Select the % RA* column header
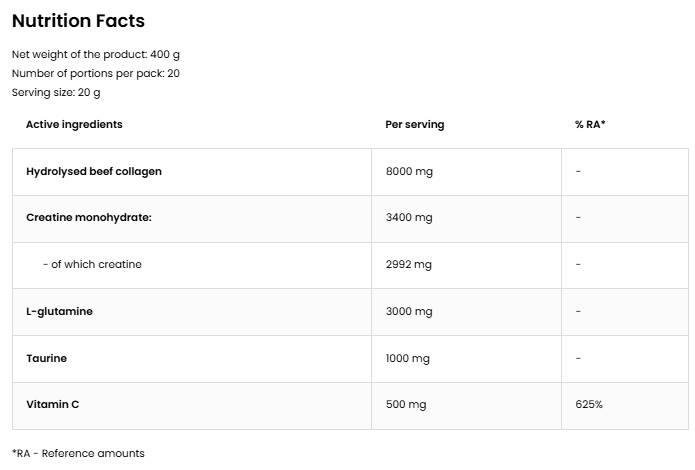695x470 pixels. point(590,125)
